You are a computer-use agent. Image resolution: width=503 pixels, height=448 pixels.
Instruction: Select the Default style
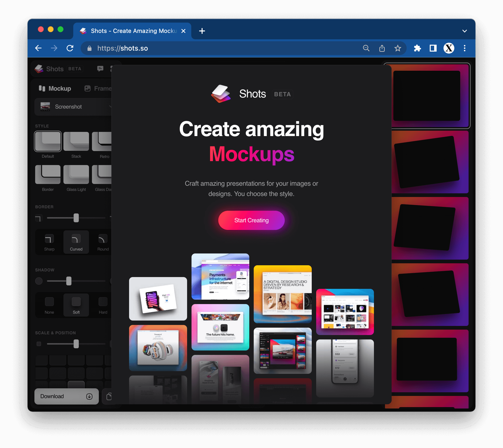pos(48,141)
